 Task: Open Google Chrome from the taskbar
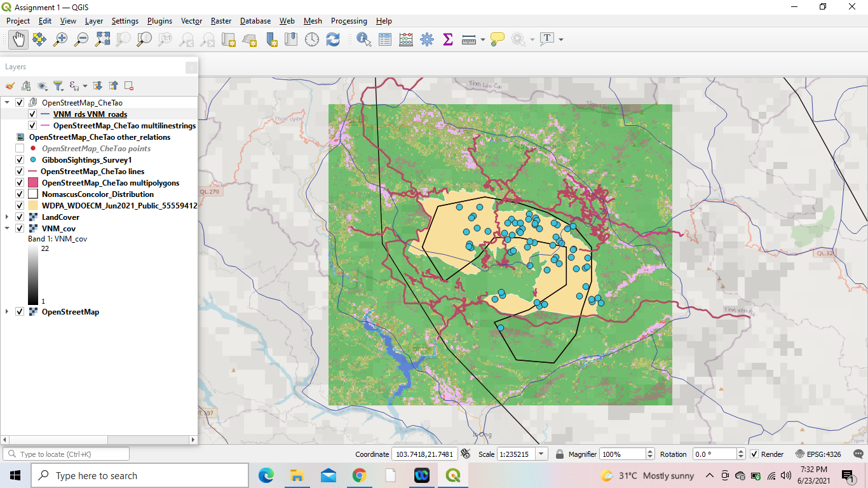coord(359,475)
